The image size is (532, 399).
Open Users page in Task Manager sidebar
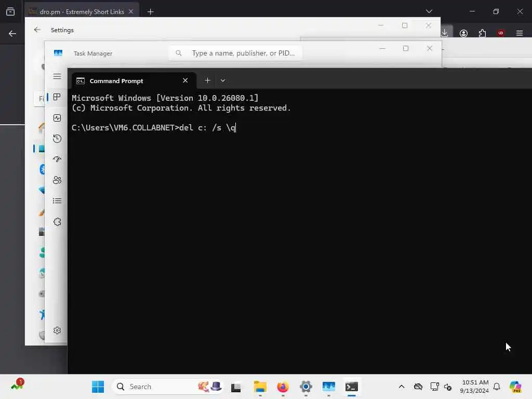click(57, 180)
